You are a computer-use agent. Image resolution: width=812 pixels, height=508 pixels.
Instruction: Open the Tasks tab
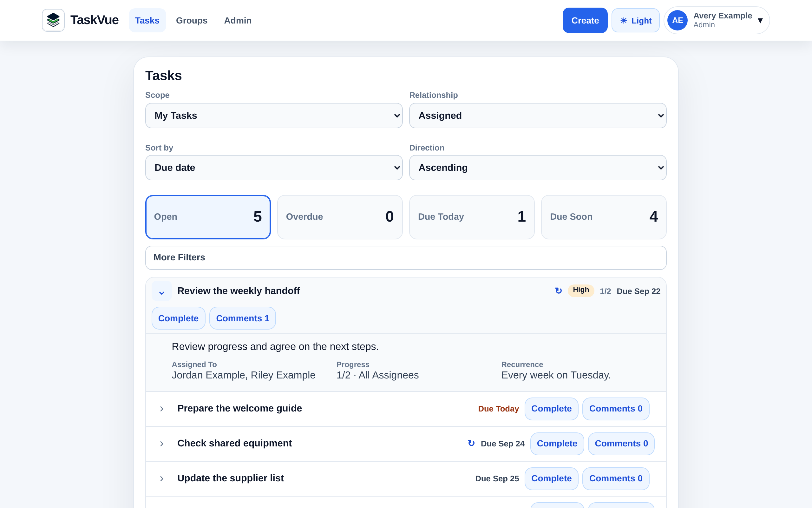click(x=147, y=21)
